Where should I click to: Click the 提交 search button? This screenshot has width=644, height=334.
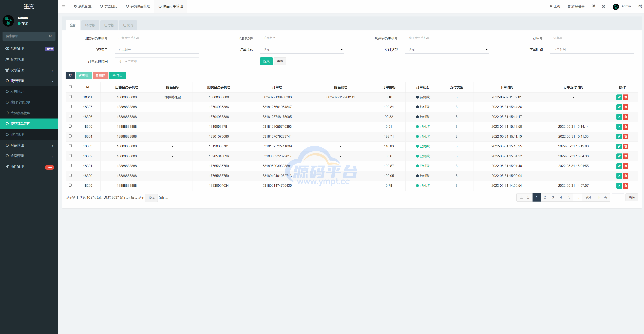[x=266, y=61]
